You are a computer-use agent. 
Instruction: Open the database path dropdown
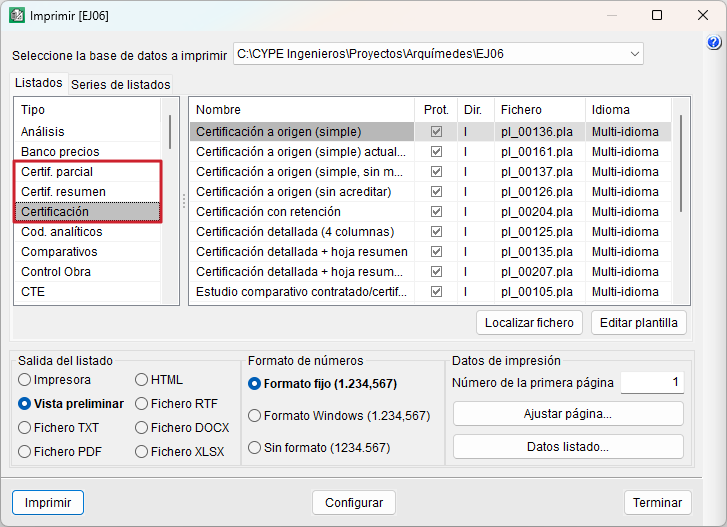tap(635, 54)
